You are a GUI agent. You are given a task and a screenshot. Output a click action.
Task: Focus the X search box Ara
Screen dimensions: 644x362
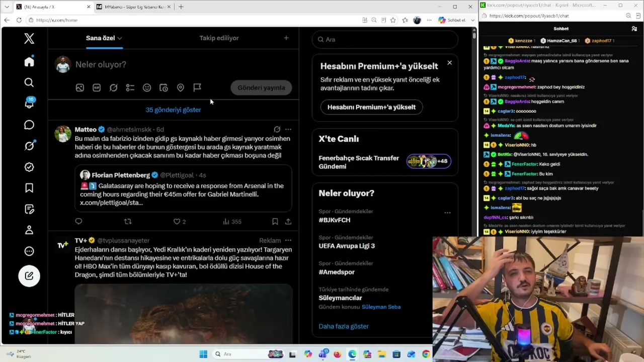pos(385,39)
